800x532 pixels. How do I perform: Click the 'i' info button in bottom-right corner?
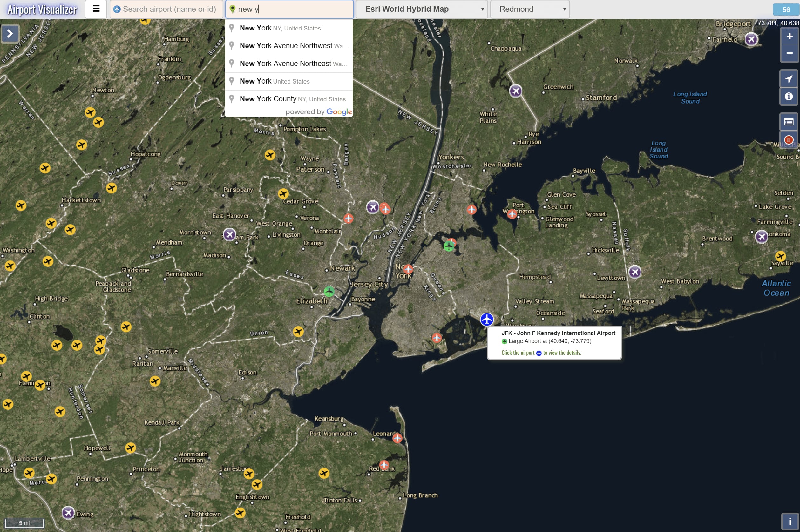pos(790,522)
